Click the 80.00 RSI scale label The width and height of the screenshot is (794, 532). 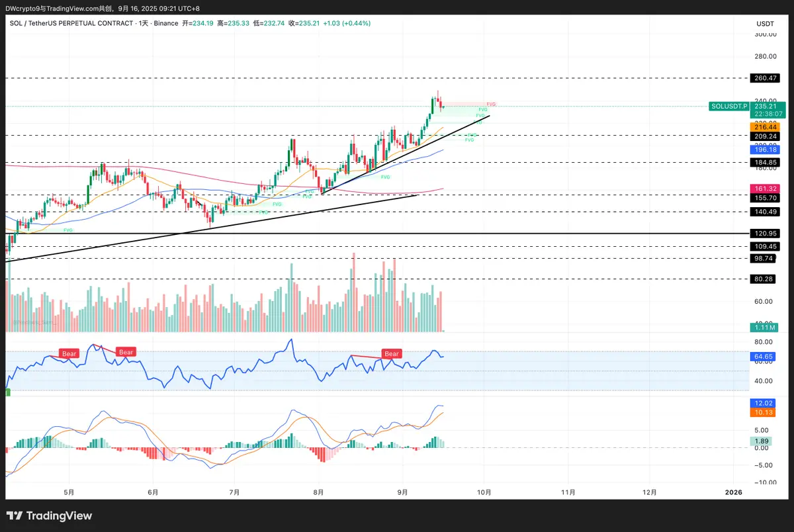tap(764, 342)
